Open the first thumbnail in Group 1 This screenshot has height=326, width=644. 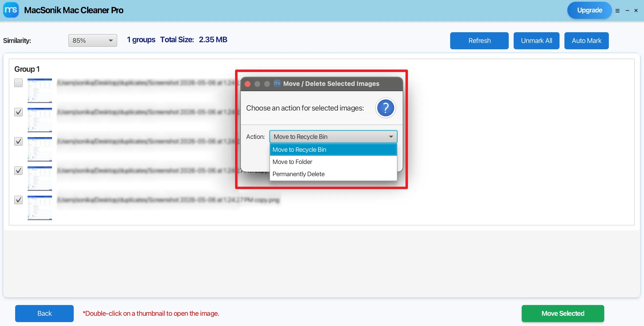[x=40, y=91]
